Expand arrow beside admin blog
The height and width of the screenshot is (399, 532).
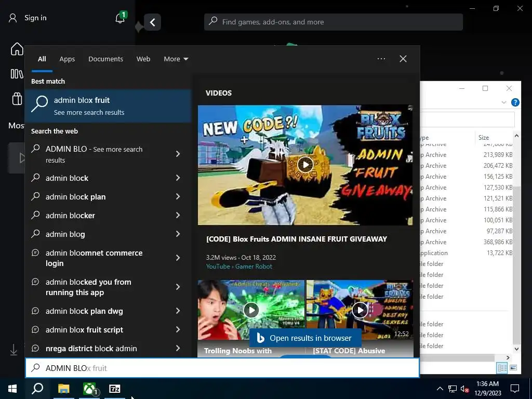178,234
